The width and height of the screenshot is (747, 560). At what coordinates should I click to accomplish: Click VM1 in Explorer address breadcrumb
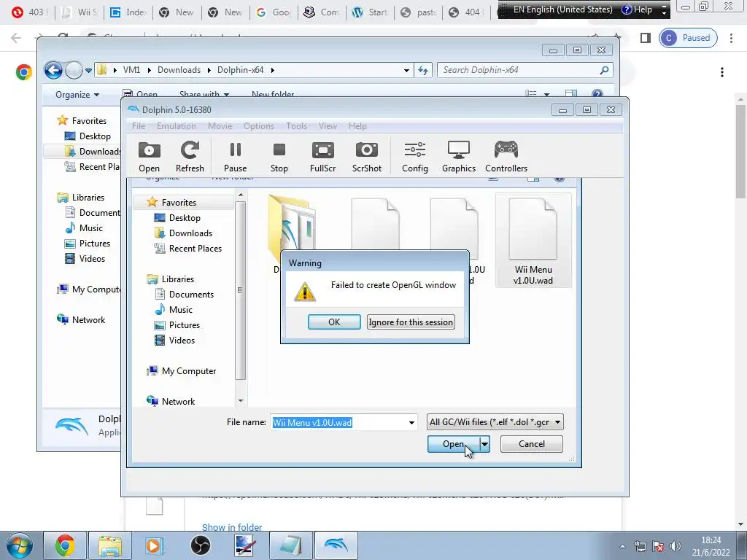131,70
